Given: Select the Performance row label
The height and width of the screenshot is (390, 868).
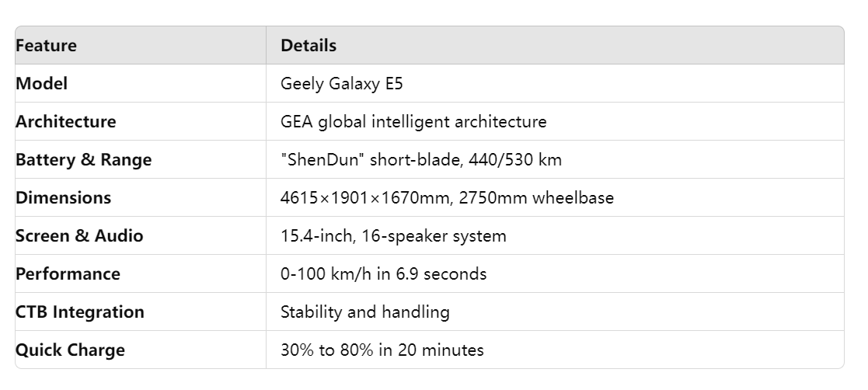Looking at the screenshot, I should point(68,274).
